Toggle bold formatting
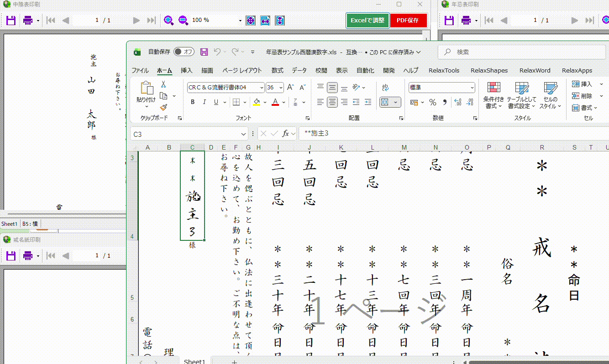 click(193, 102)
